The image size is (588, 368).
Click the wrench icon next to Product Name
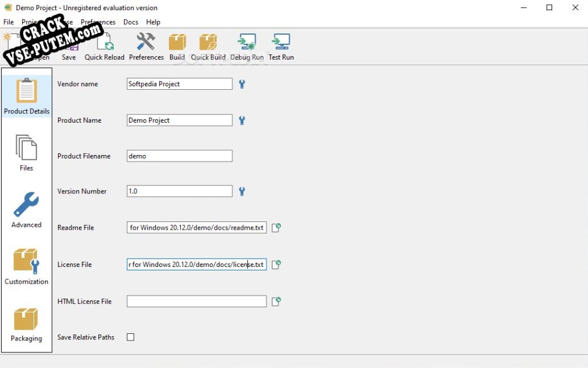coord(242,120)
